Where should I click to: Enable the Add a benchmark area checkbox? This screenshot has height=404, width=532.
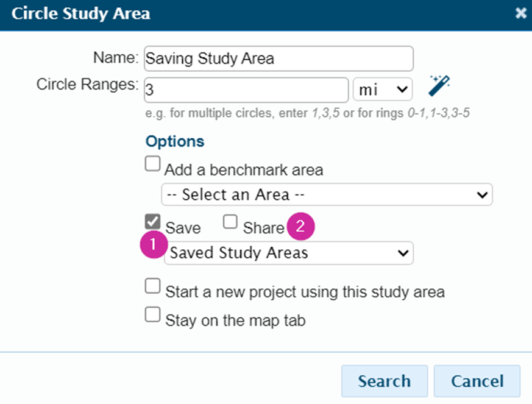pos(152,164)
